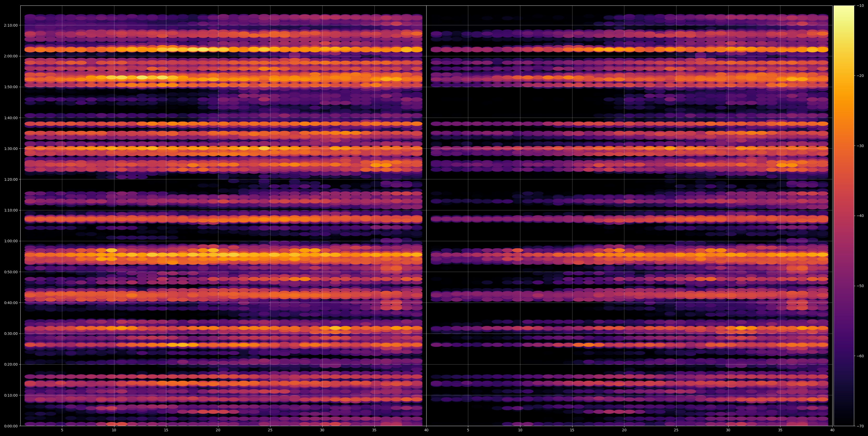Select the 1:00:00 time label
Viewport: 868px width, 436px height.
click(11, 241)
